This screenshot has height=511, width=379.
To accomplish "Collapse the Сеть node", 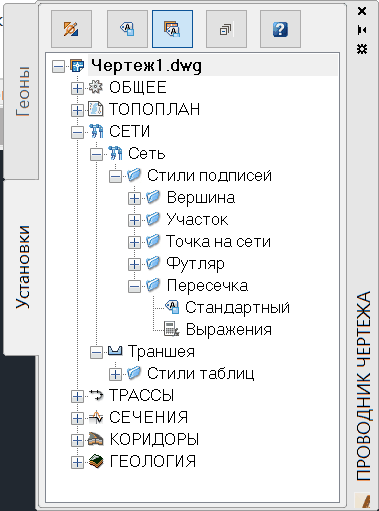I will pyautogui.click(x=96, y=155).
